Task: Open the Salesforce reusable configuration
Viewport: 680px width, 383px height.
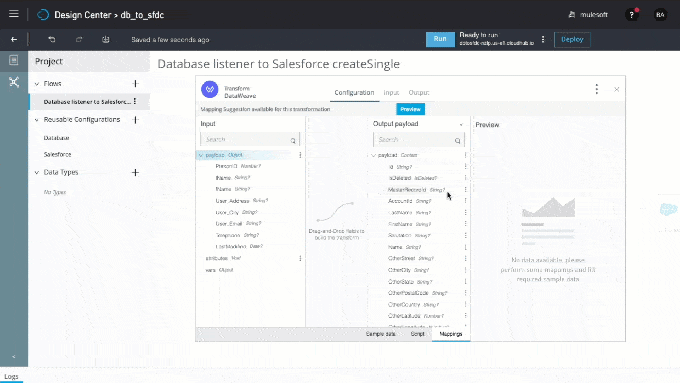Action: pos(57,154)
